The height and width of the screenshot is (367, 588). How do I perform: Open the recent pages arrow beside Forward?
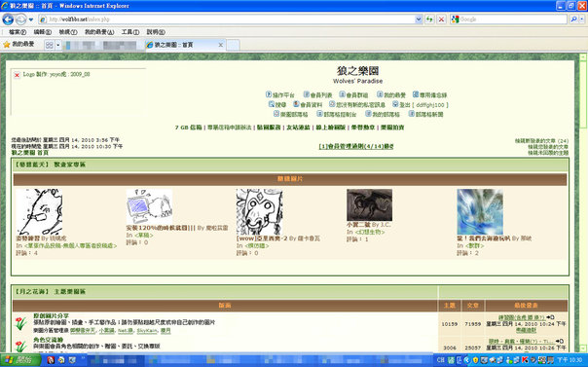point(31,19)
